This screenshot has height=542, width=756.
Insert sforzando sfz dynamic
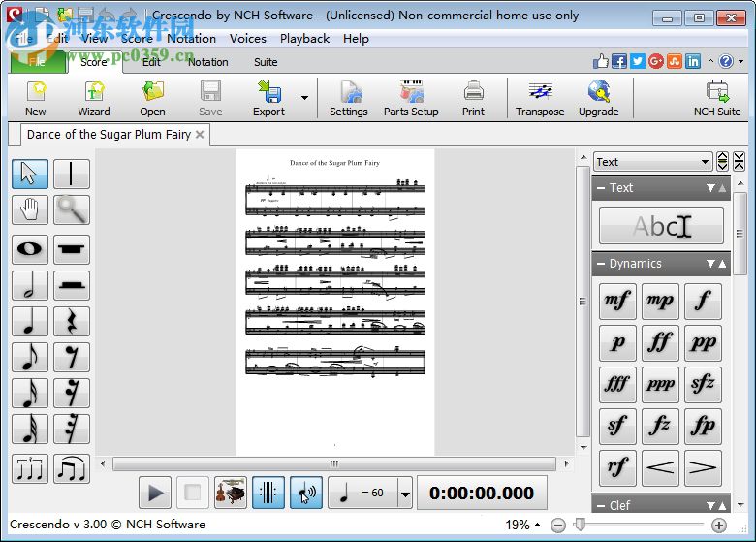[703, 385]
